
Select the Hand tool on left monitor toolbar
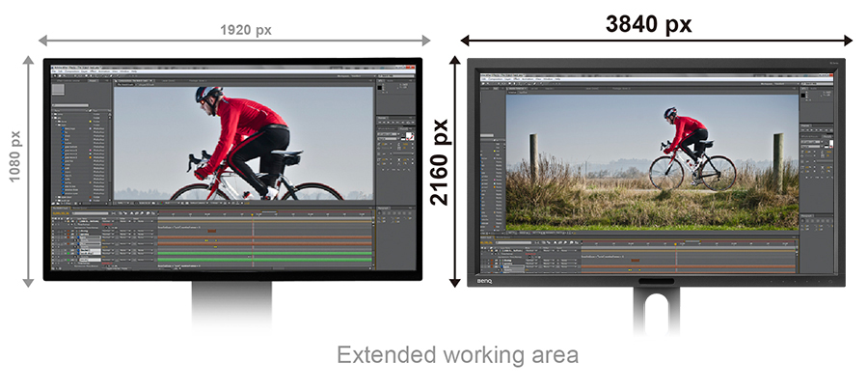[x=61, y=74]
